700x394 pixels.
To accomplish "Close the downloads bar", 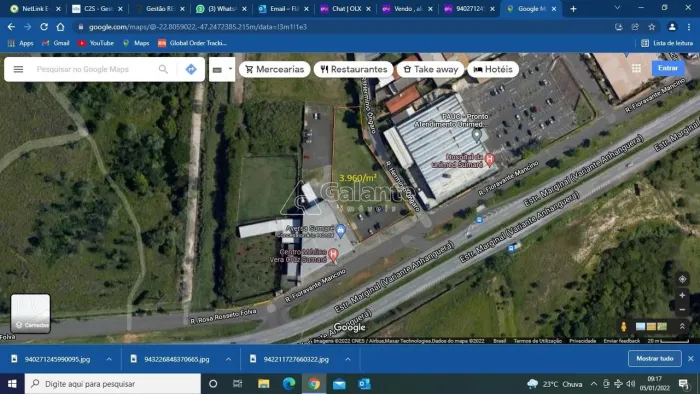I will tap(691, 358).
